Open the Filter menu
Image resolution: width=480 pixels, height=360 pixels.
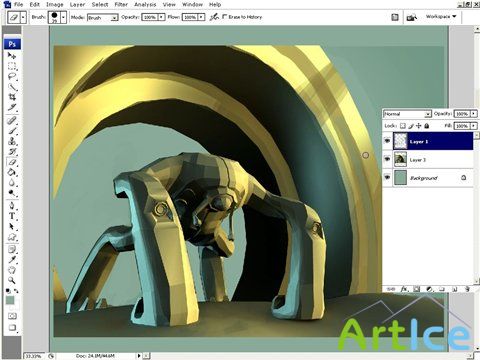point(121,5)
